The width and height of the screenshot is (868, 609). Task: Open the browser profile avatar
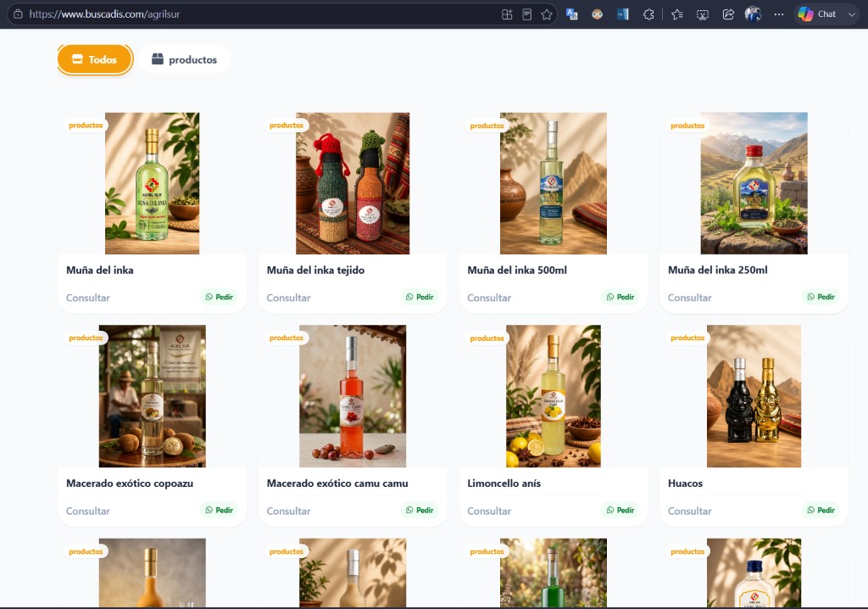[x=753, y=14]
